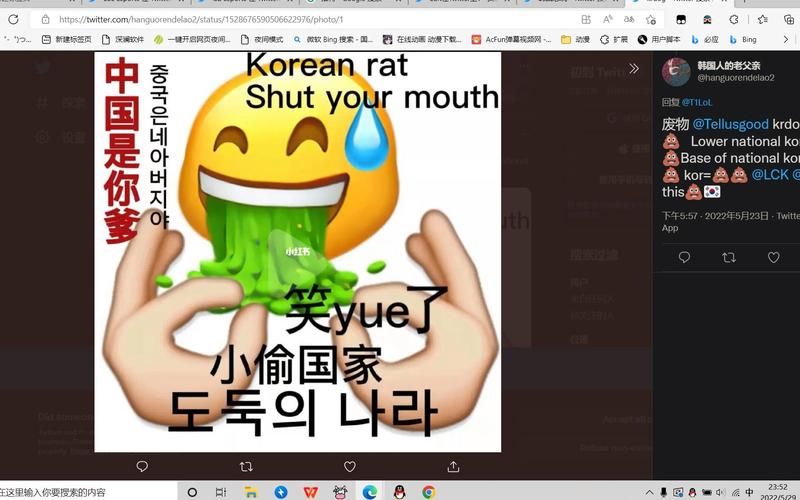Open the @T1LoL reply mention link

pos(697,102)
